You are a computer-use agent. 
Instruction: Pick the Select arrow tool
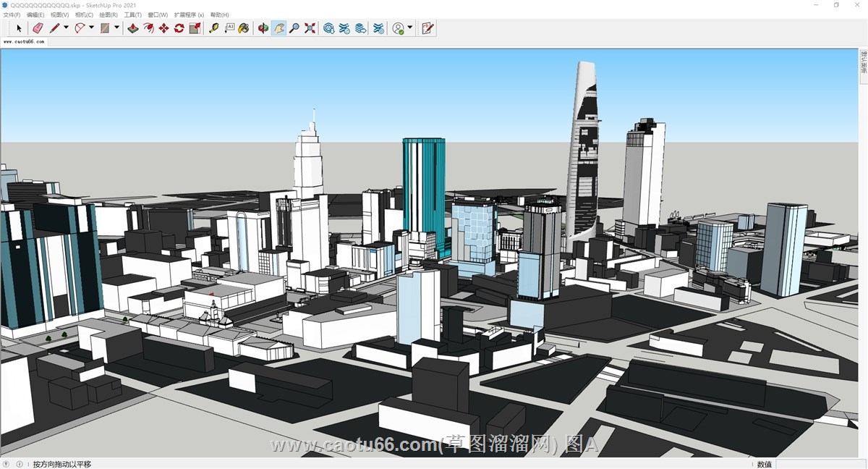click(x=20, y=28)
